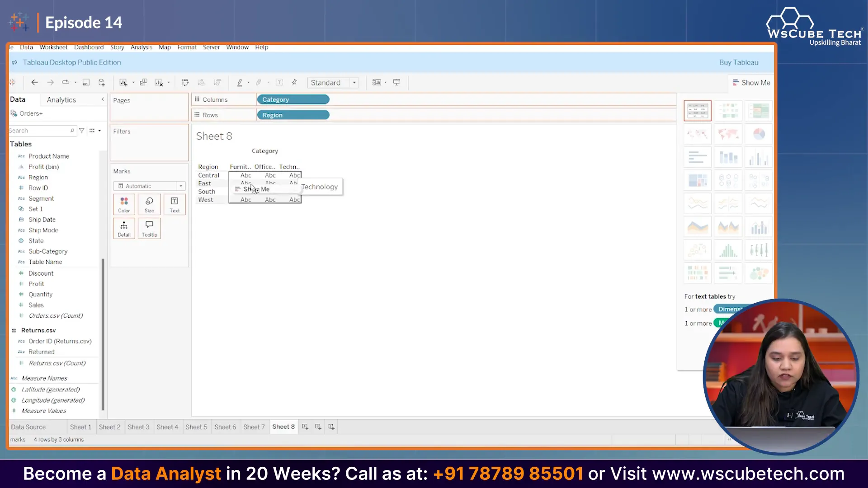Click the Sort Descending icon
Image resolution: width=868 pixels, height=488 pixels.
click(x=217, y=82)
